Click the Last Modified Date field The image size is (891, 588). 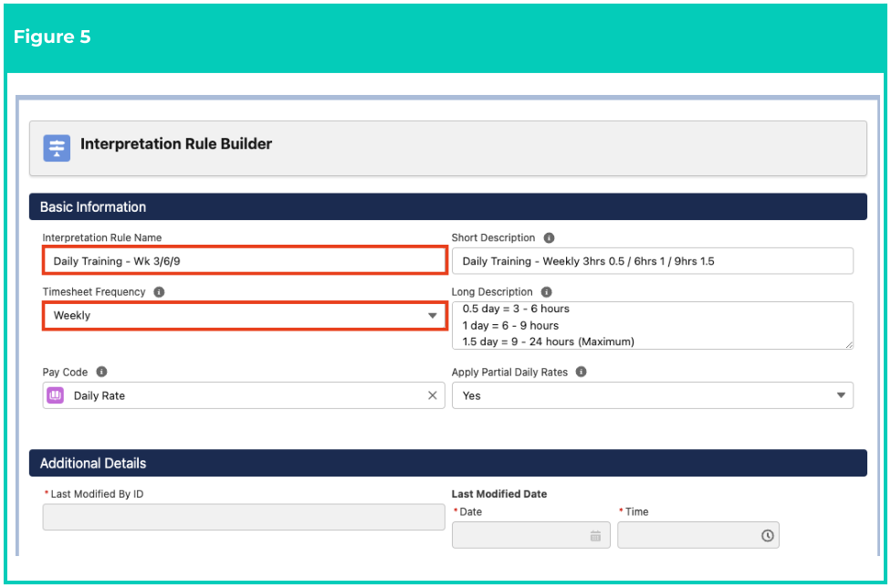pyautogui.click(x=531, y=535)
